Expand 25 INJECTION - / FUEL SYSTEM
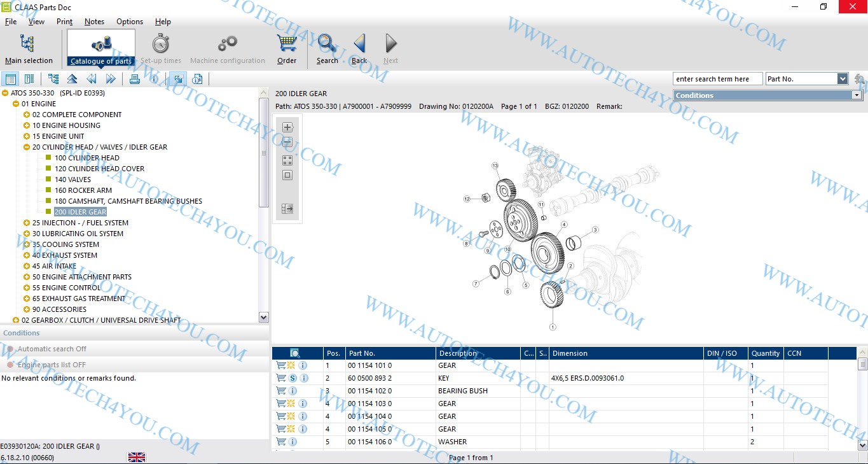 click(27, 223)
